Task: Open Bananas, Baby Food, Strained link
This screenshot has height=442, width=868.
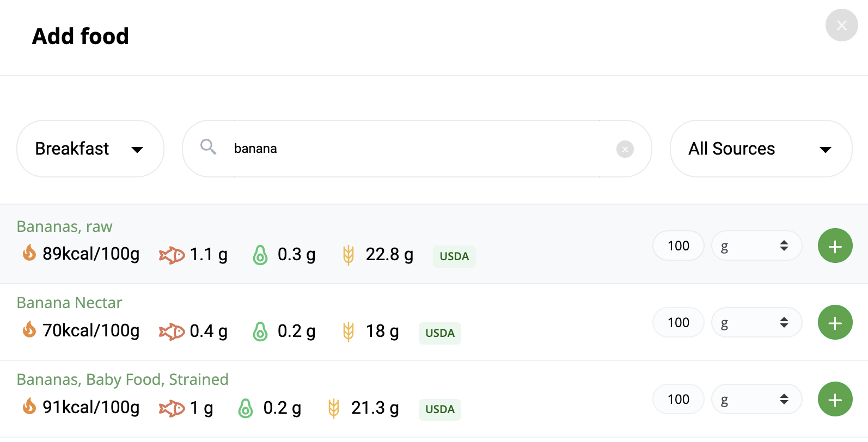Action: click(x=123, y=379)
